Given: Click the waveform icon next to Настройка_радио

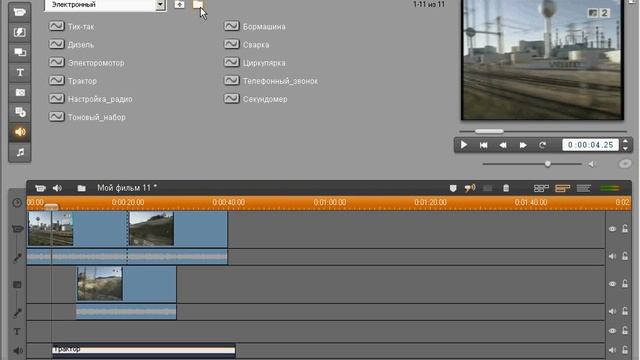Looking at the screenshot, I should pyautogui.click(x=56, y=99).
